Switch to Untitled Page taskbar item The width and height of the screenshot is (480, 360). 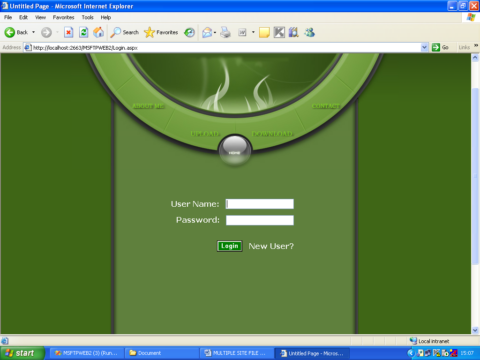(x=312, y=353)
